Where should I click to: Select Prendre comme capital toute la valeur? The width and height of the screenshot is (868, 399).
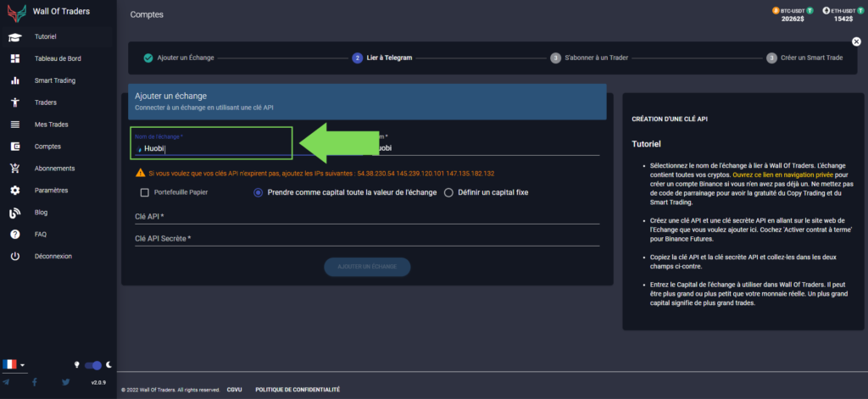[258, 192]
